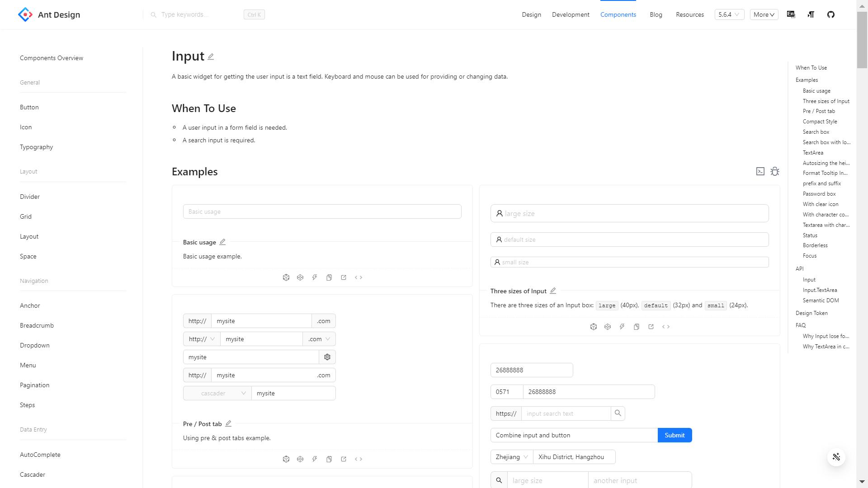This screenshot has height=488, width=868.
Task: Click the large size input with user icon
Action: [x=629, y=213]
